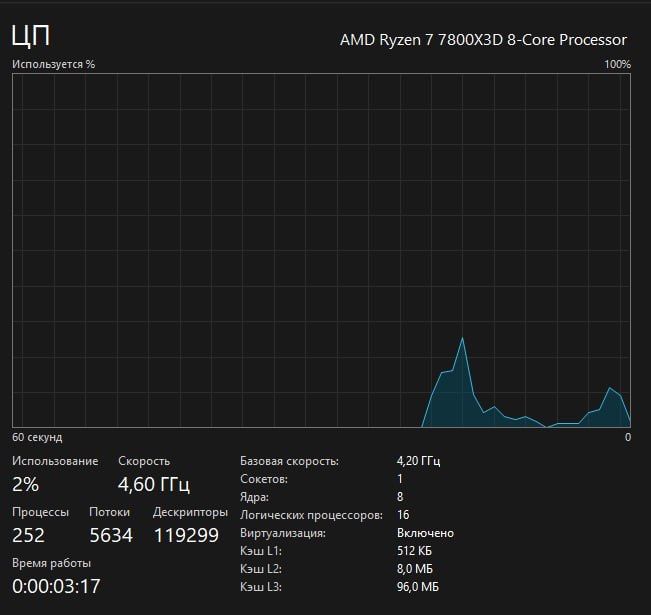The width and height of the screenshot is (651, 615).
Task: Click the ЦП heading title
Action: point(31,36)
